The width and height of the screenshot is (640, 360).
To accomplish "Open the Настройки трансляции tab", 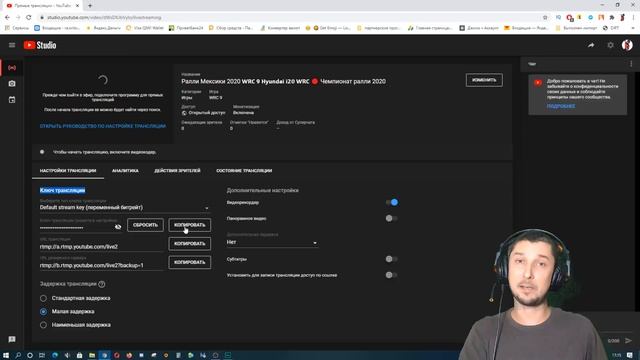I will 68,171.
